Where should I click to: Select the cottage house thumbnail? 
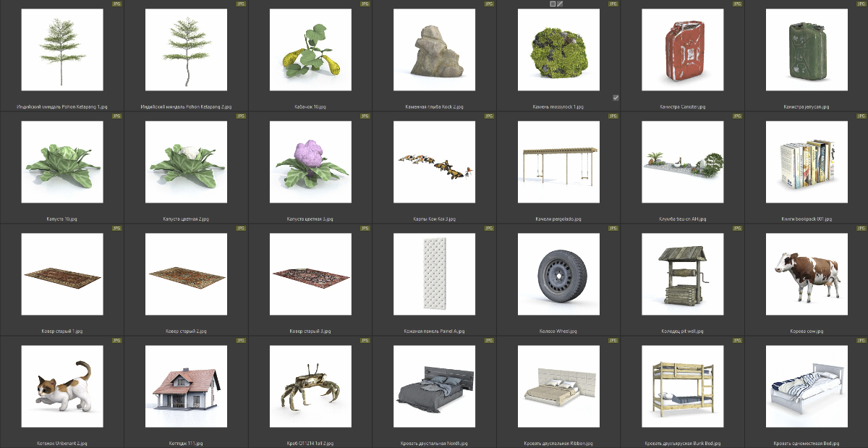tap(186, 386)
